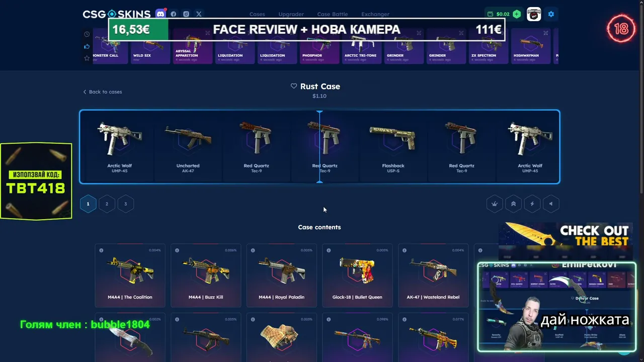Open the Arctic Tri-Tone drop card
This screenshot has width=644, height=362.
[x=362, y=46]
